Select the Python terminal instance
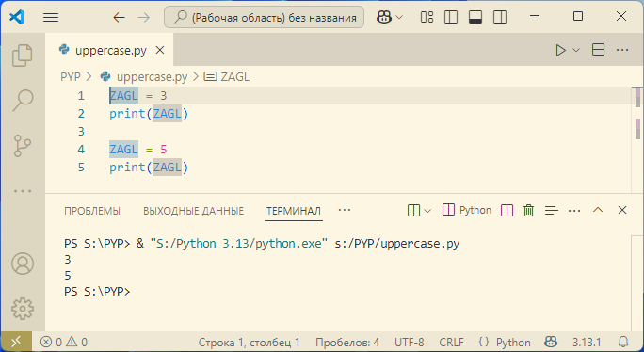644x352 pixels. [x=467, y=210]
